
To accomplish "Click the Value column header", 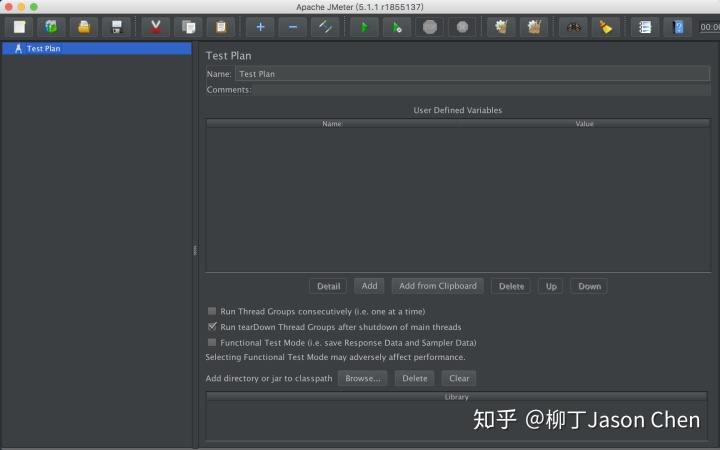I will coord(584,124).
